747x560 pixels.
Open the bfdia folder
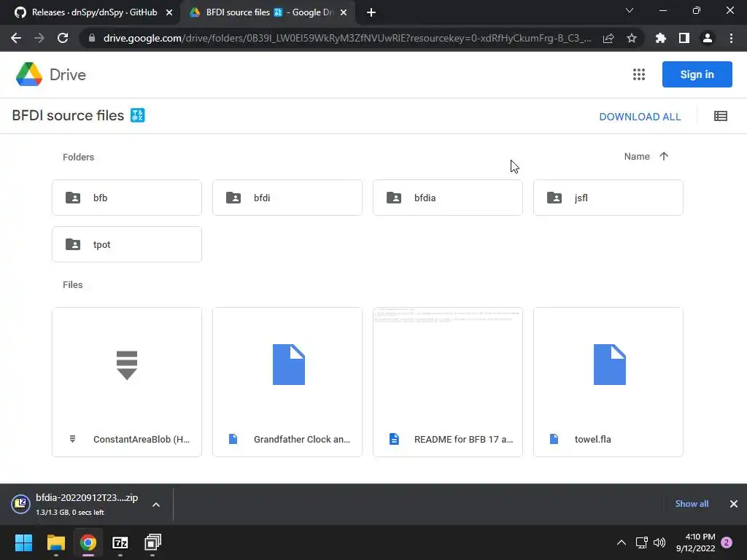[448, 198]
